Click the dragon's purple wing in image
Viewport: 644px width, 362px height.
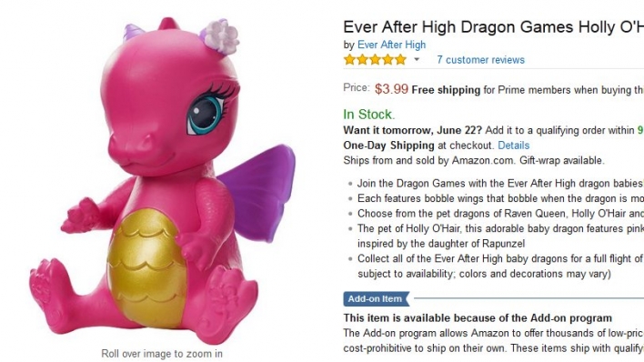258,191
